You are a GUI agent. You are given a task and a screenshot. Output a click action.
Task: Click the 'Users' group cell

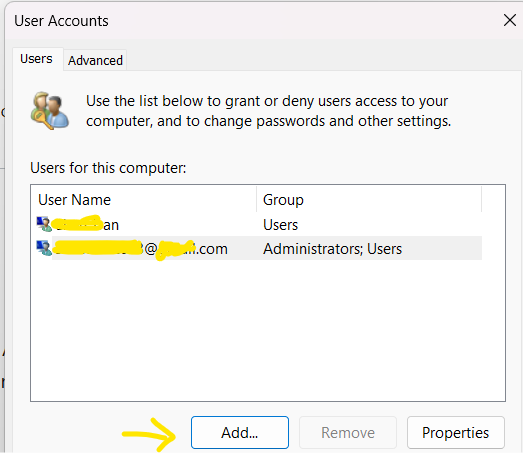point(281,225)
